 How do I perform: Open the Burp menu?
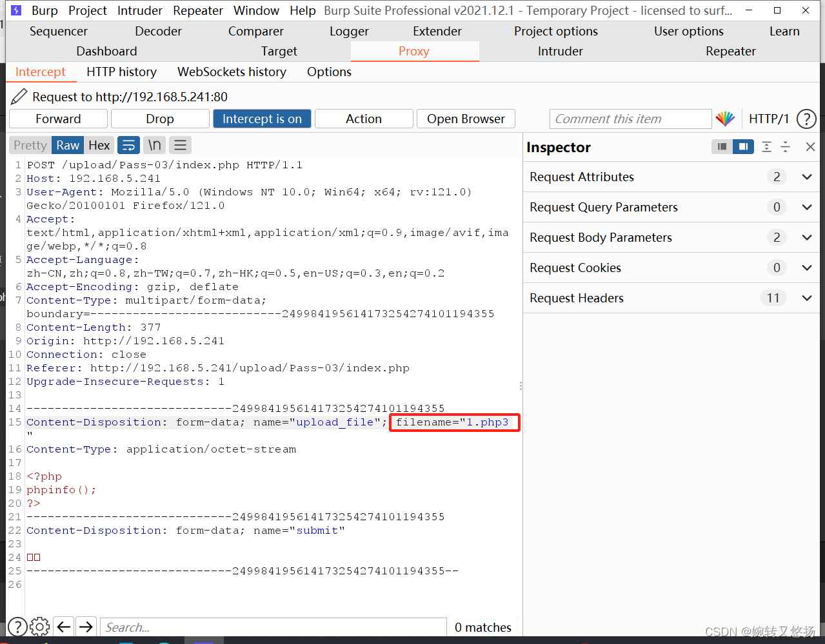click(45, 10)
